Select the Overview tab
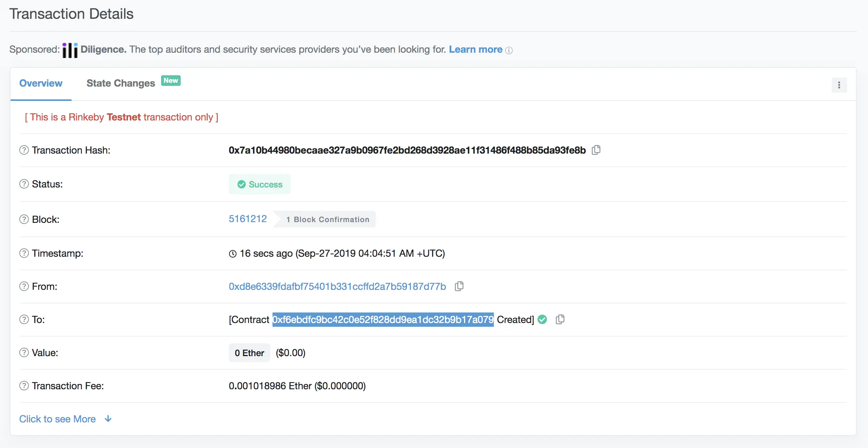This screenshot has height=448, width=868. (x=41, y=83)
